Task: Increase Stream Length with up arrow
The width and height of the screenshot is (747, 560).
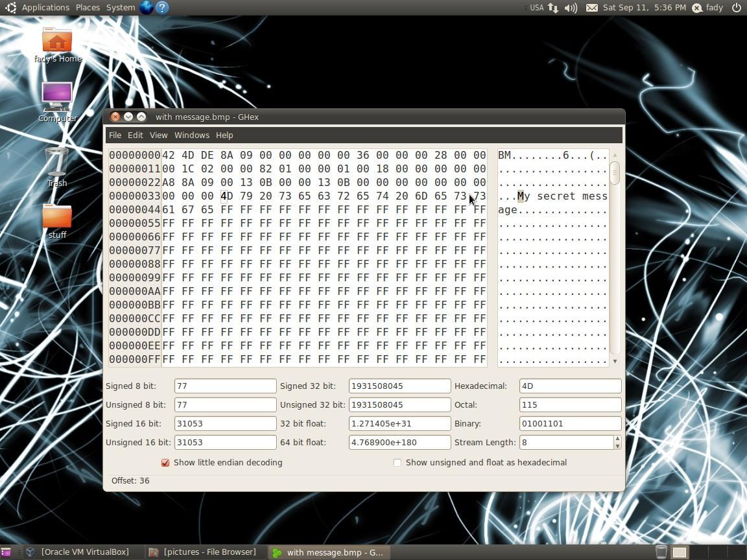Action: coord(617,439)
